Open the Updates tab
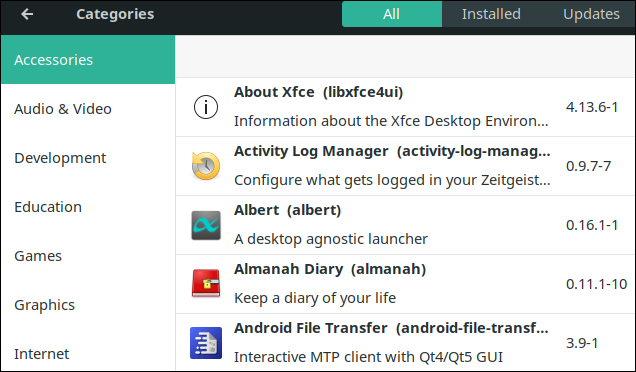 pyautogui.click(x=591, y=14)
